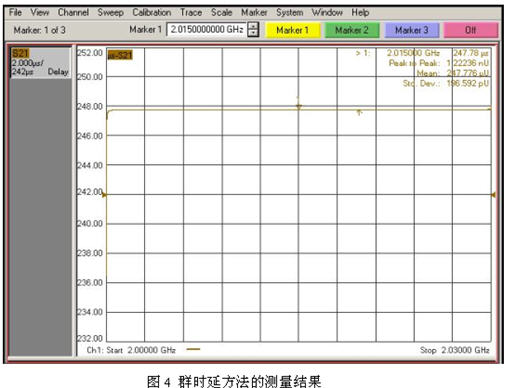
Task: Open the Calibration menu
Action: click(152, 12)
